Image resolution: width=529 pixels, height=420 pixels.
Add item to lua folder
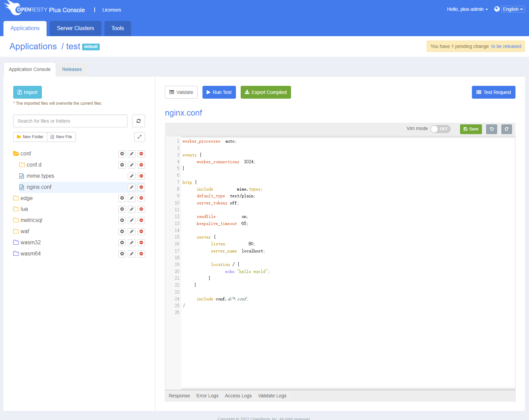(122, 209)
